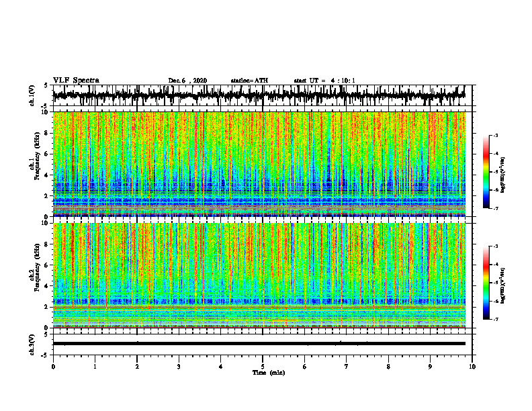
Task: Click time axis tick label "3"
Action: 179,367
